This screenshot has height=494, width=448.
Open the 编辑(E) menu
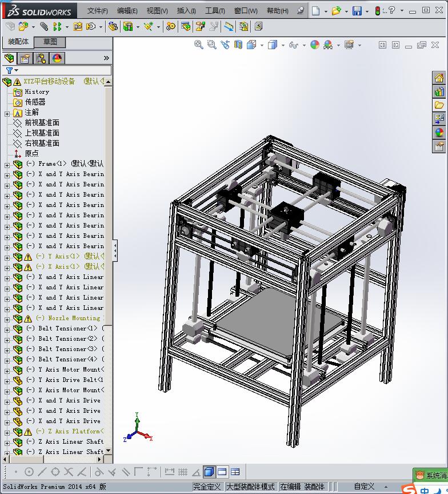127,11
